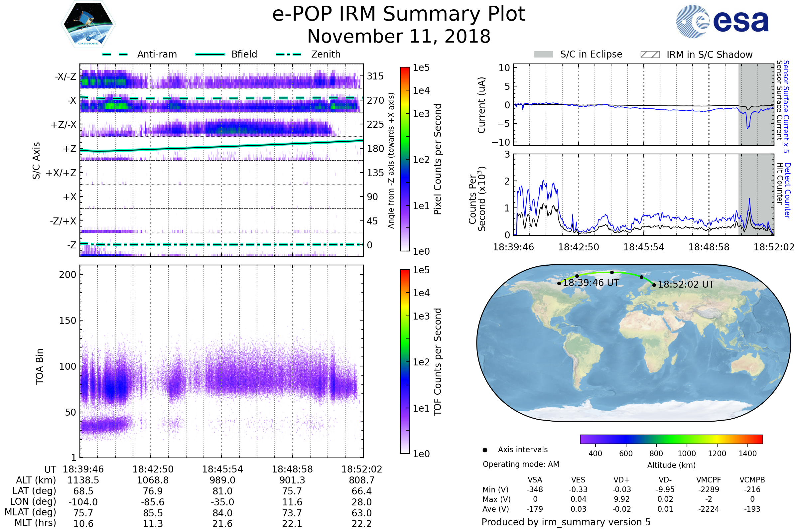Click the Produced by irm_summary version text

pyautogui.click(x=566, y=522)
